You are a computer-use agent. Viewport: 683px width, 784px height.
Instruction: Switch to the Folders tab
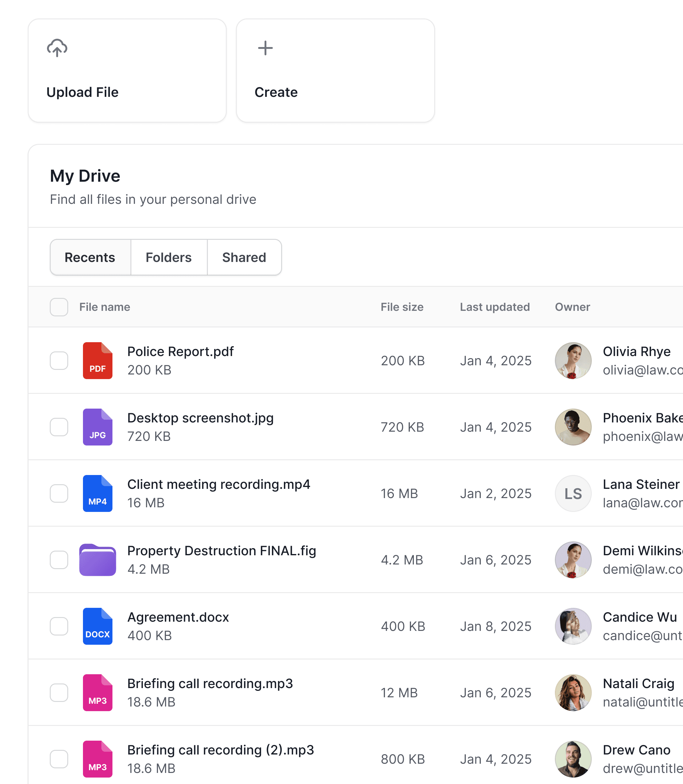[x=169, y=257]
